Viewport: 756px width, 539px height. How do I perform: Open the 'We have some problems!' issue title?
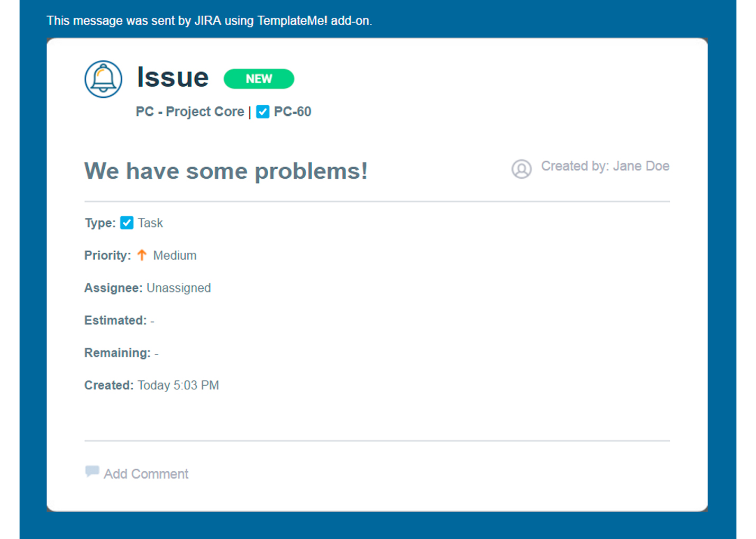[226, 171]
